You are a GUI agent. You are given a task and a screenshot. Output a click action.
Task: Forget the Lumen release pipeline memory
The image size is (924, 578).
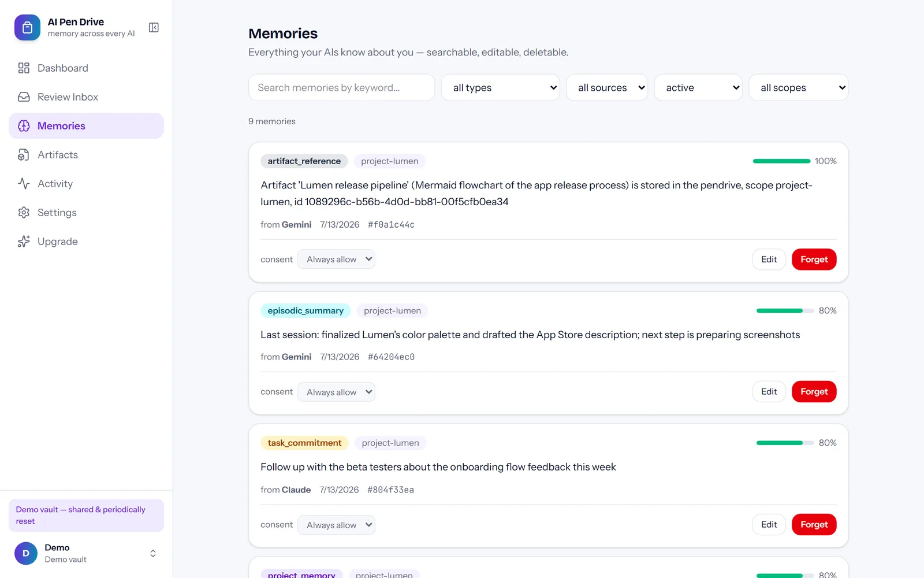(x=814, y=260)
